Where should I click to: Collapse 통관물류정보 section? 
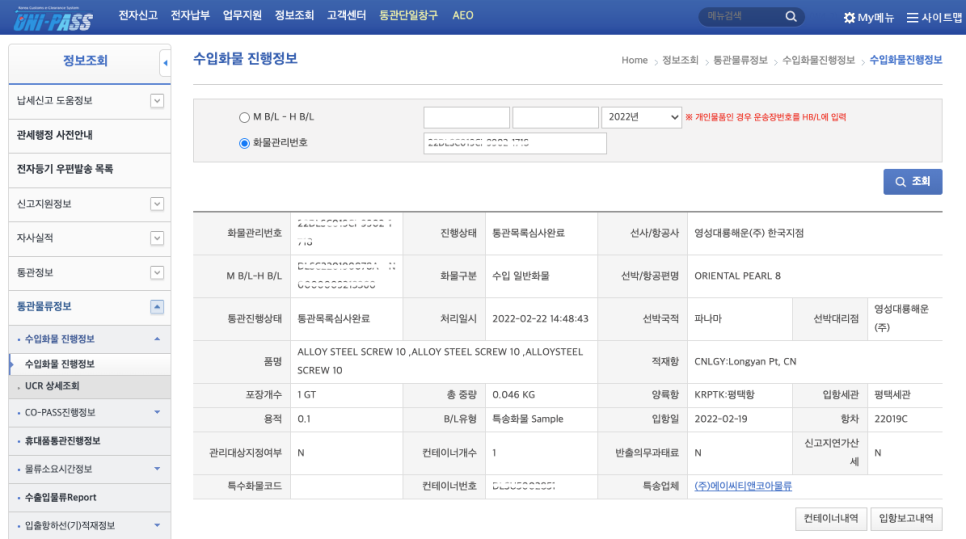coord(157,307)
